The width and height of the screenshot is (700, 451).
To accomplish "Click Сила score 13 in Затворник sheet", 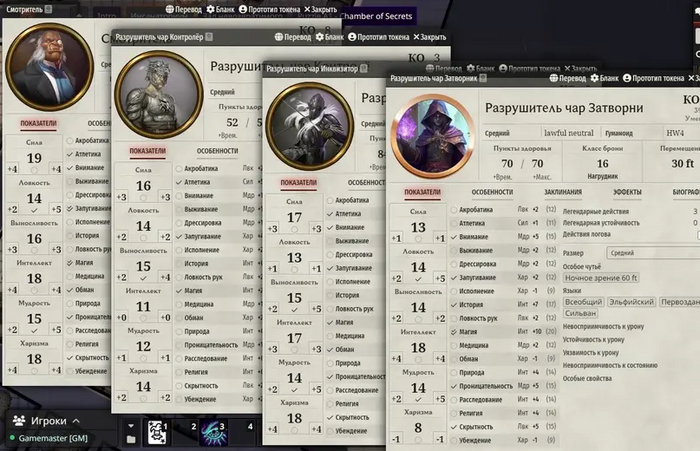I will point(418,227).
